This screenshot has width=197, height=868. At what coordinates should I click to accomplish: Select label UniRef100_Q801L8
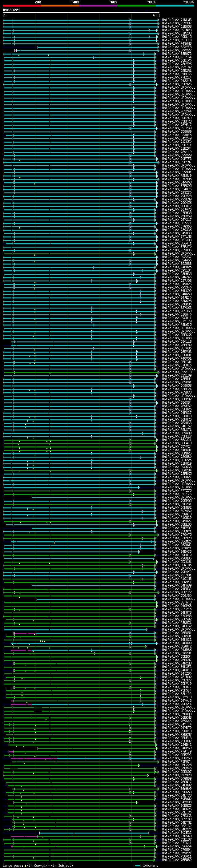177,342
